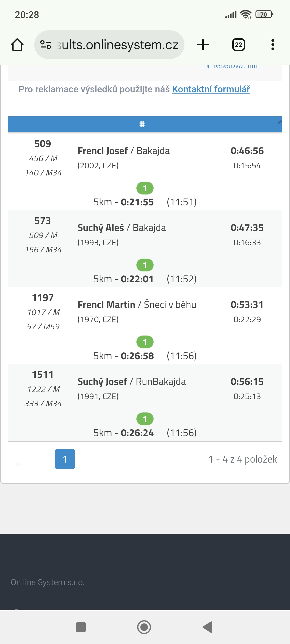Open the tab switcher showing 22 tabs
Viewport: 290px width, 644px height.
tap(238, 45)
